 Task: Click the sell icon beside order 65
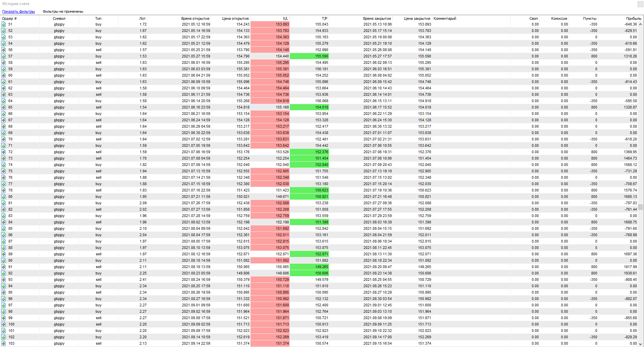click(x=3, y=107)
